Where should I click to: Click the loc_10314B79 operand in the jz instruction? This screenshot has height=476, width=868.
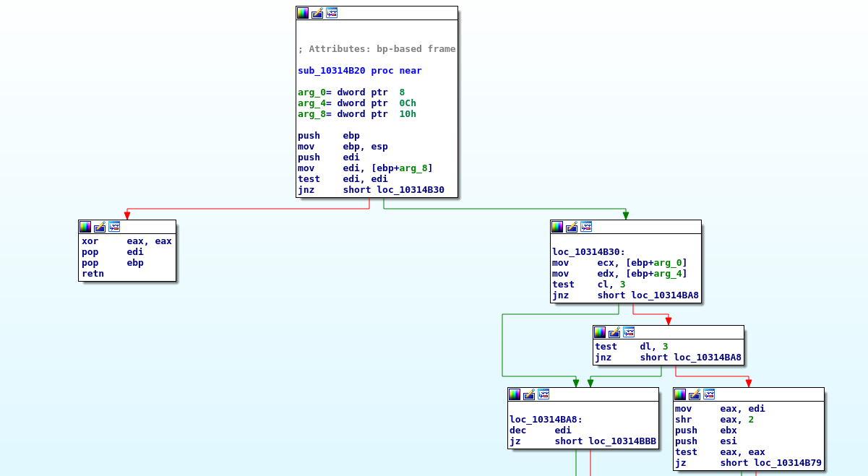coord(787,463)
